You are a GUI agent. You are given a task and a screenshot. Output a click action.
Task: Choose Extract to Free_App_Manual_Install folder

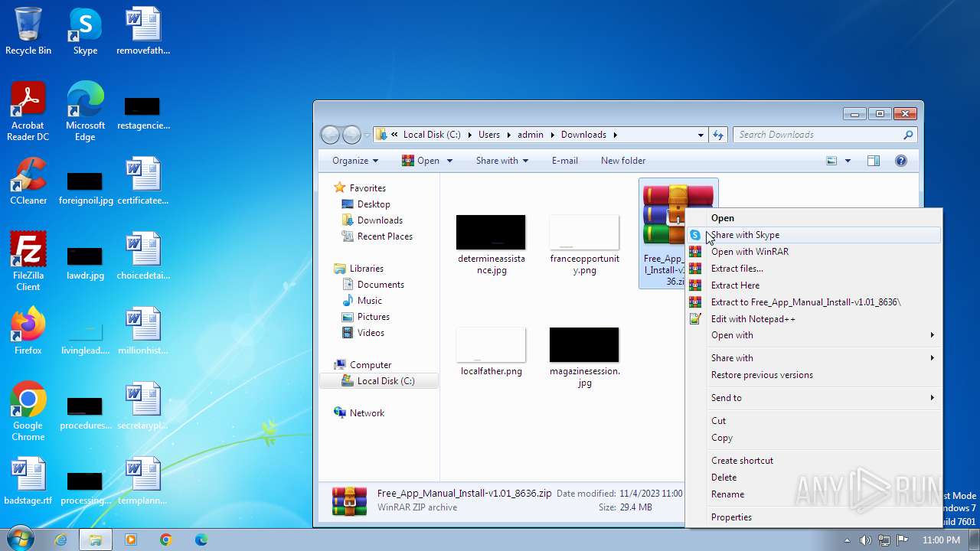point(813,302)
